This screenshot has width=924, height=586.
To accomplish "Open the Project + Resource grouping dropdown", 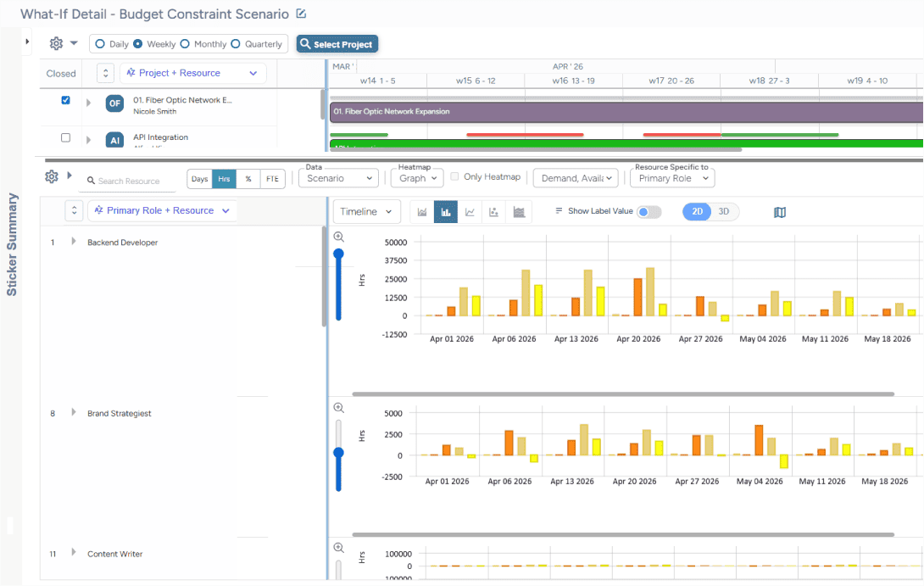I will coord(193,73).
